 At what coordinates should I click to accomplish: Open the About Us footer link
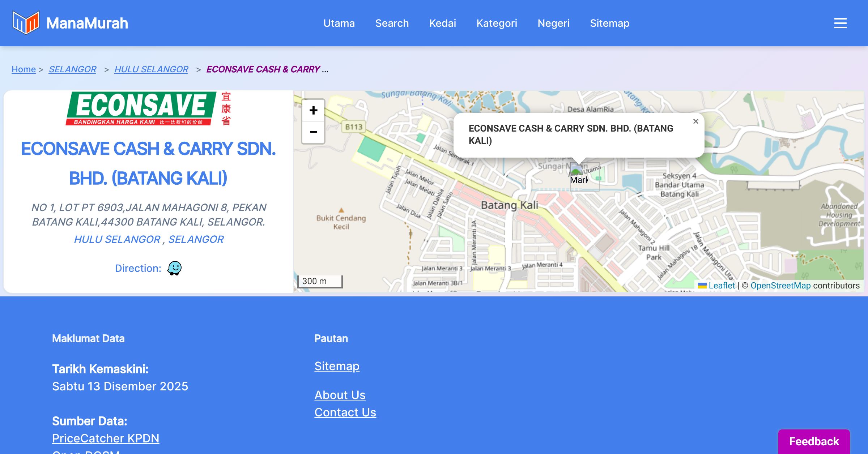tap(340, 395)
